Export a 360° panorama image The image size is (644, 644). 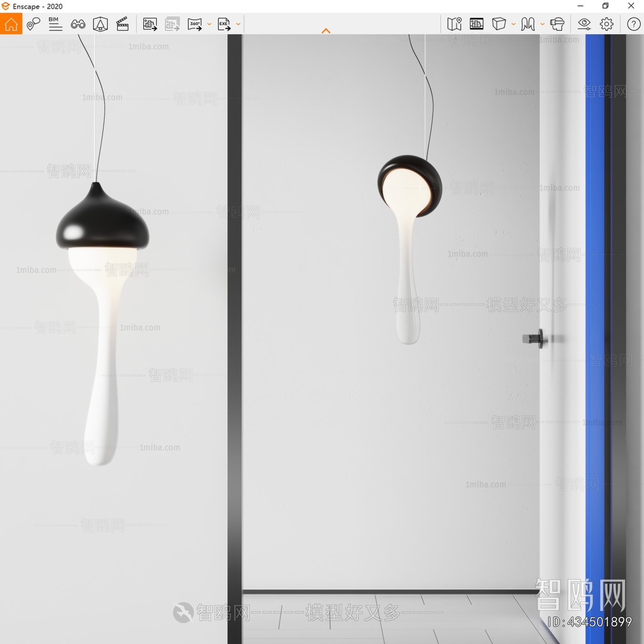195,24
